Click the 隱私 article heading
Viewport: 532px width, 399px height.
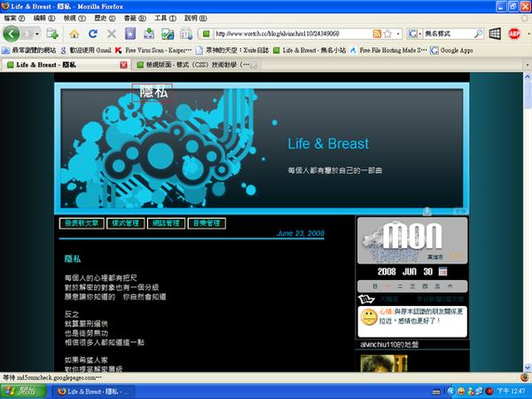(x=73, y=259)
